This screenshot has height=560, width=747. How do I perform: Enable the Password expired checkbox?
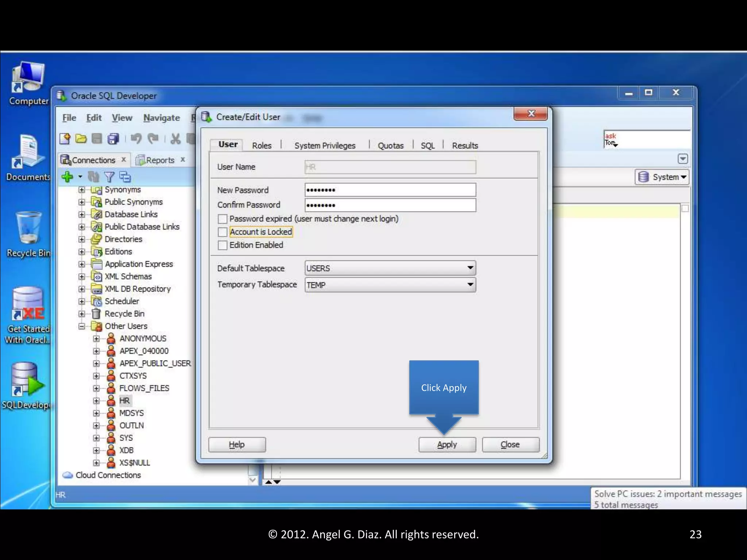222,219
